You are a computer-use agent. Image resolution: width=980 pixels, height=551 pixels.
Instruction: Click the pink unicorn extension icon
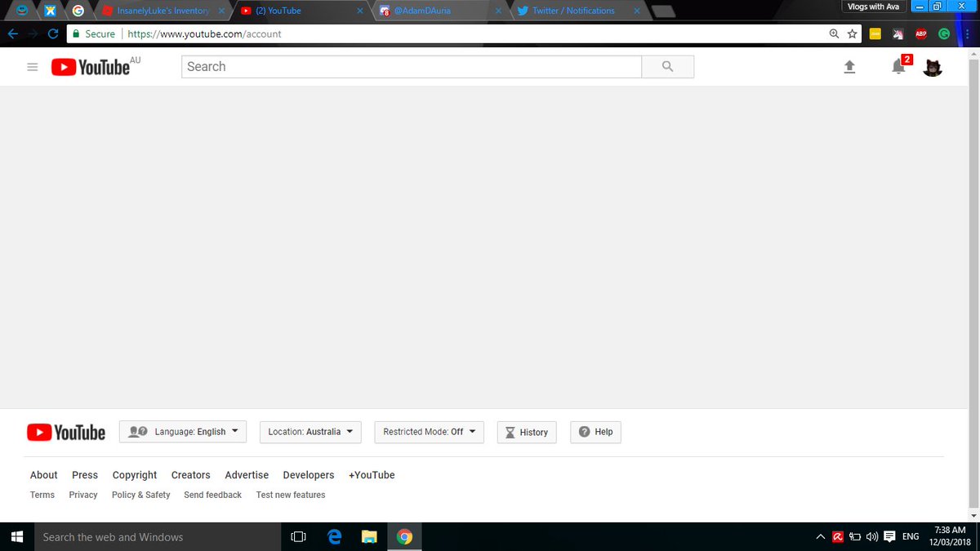pos(898,33)
